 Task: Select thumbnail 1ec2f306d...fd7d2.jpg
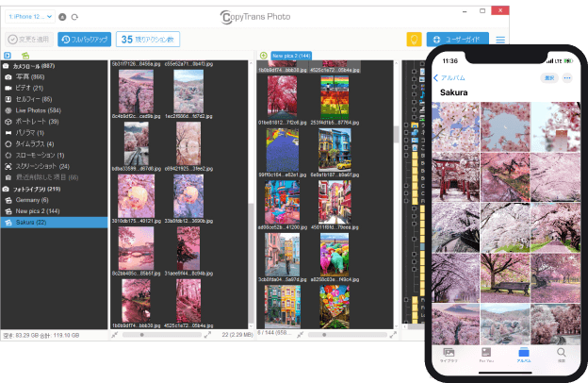[x=188, y=92]
